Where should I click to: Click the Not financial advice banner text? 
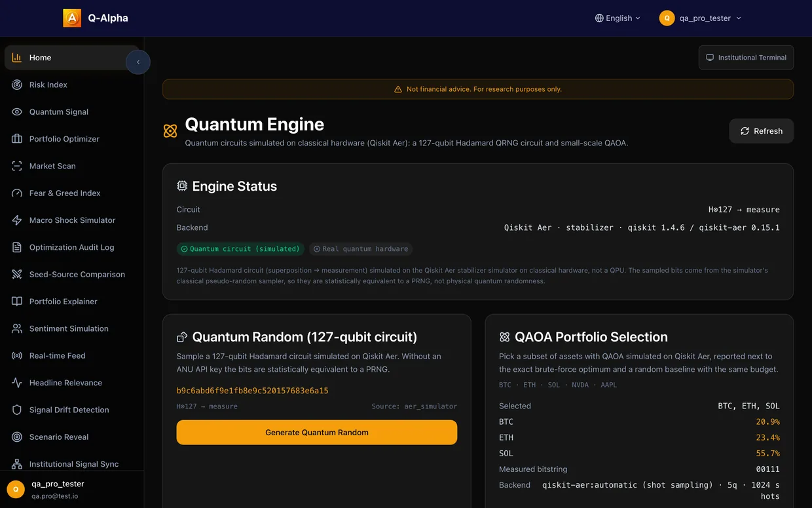484,89
